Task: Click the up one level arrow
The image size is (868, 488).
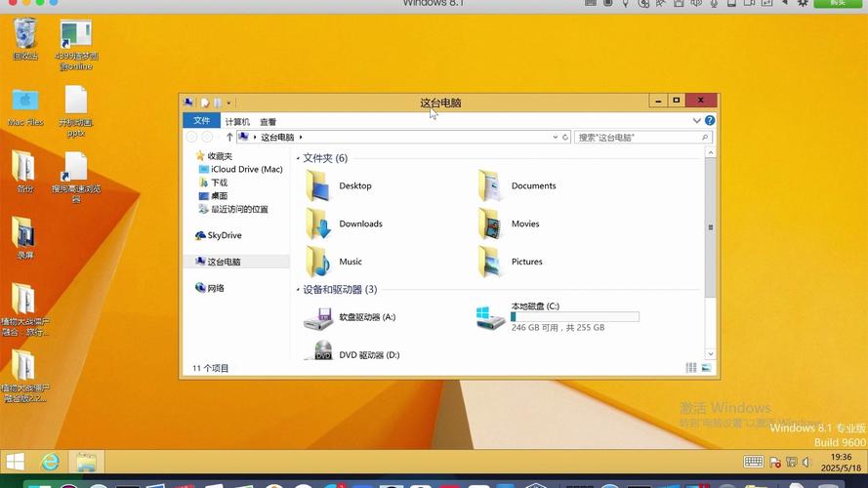Action: 229,138
